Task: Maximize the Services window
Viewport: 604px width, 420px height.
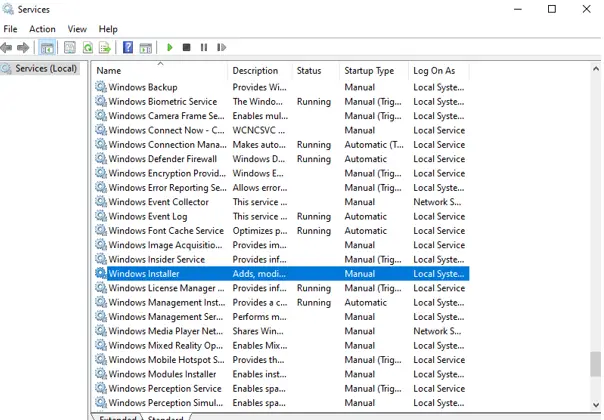Action: (x=552, y=9)
